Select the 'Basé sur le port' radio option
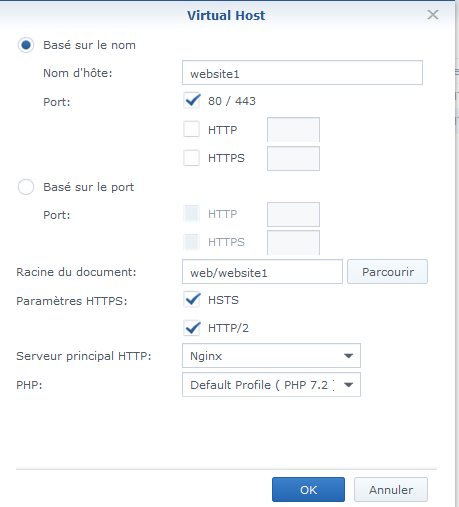Screen dimensions: 459x507 point(26,187)
